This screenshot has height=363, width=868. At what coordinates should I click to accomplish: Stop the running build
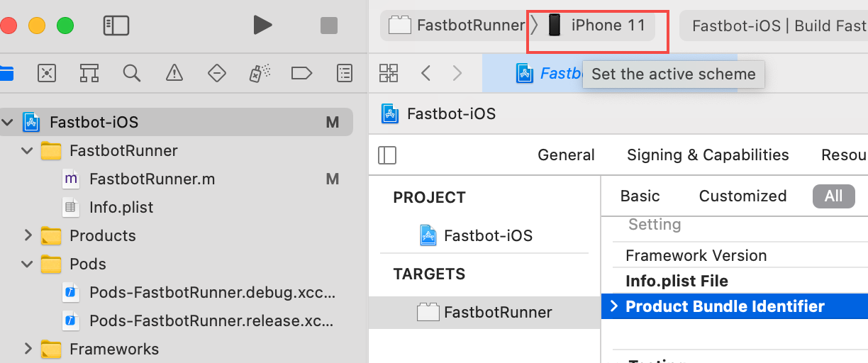[x=329, y=26]
